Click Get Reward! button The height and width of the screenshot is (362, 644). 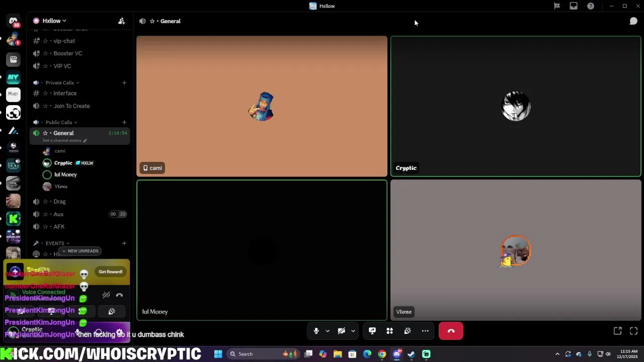111,271
